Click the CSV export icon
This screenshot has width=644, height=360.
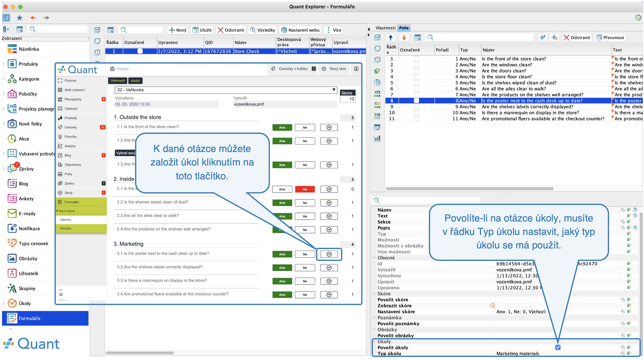point(377,116)
